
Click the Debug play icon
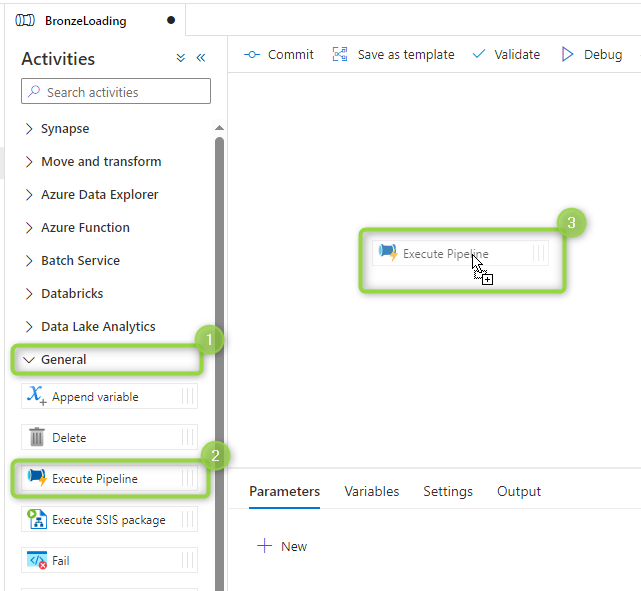(567, 54)
